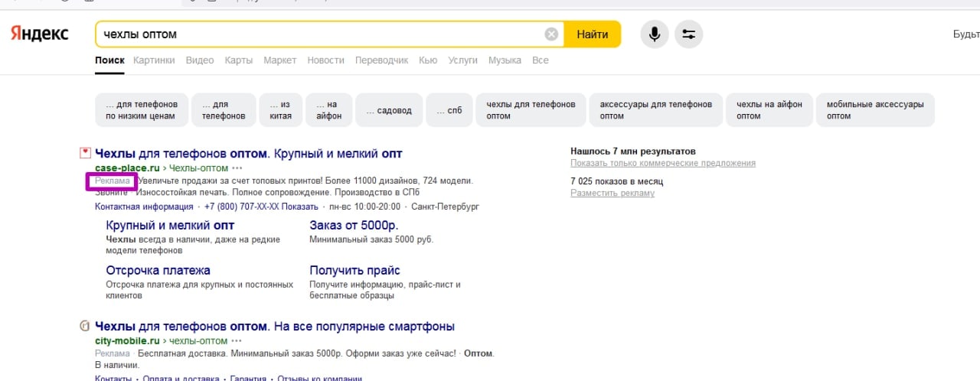The image size is (980, 381).
Task: Select suggestion чехлы на айфон оптом
Action: click(x=769, y=110)
